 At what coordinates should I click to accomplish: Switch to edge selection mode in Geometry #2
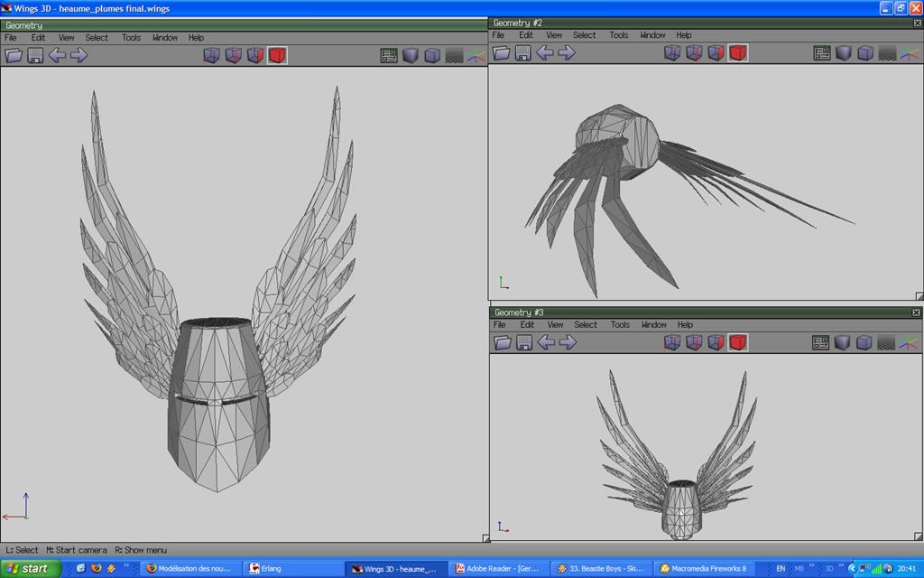point(694,52)
